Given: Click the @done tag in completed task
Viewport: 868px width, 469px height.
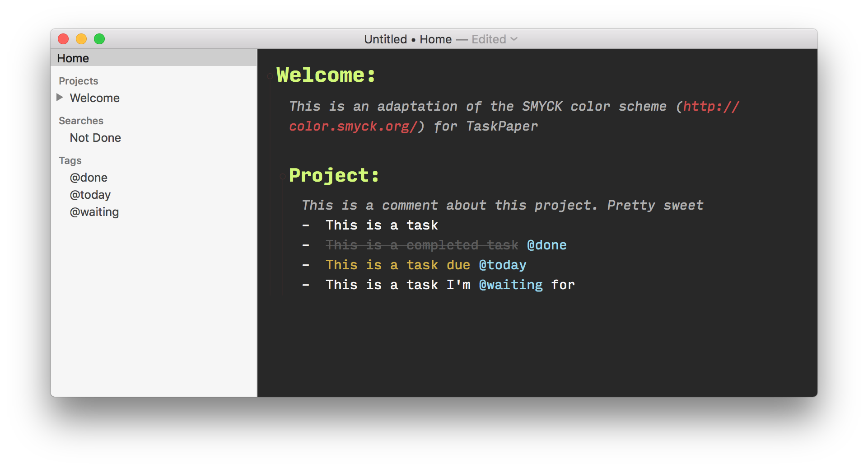Looking at the screenshot, I should click(546, 245).
